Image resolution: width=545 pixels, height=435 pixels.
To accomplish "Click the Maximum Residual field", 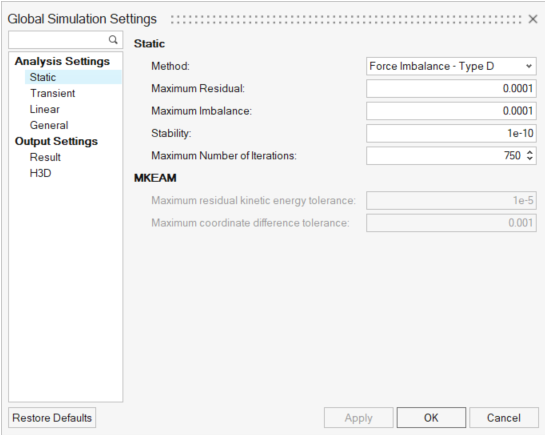I will 451,88.
